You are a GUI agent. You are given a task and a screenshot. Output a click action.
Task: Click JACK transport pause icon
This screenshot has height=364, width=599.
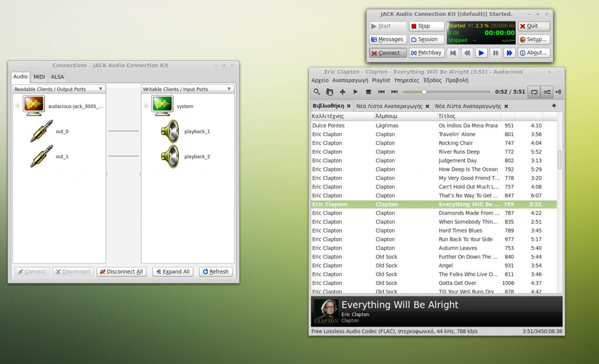(495, 53)
